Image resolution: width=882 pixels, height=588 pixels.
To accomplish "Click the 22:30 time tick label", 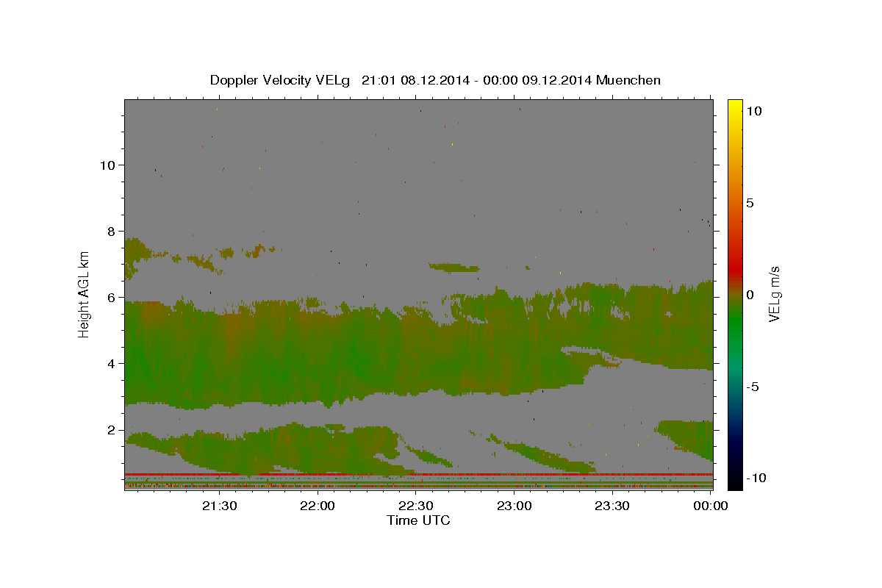I will tap(415, 506).
